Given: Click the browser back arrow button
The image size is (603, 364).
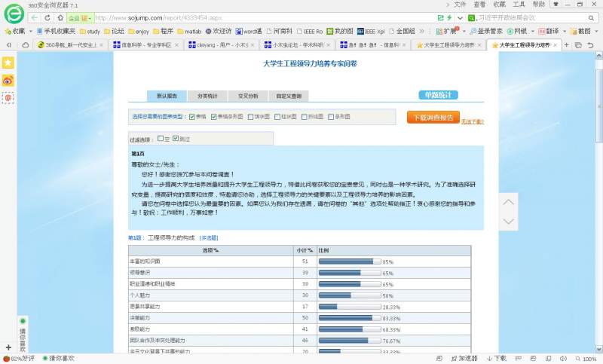Looking at the screenshot, I should pyautogui.click(x=34, y=18).
